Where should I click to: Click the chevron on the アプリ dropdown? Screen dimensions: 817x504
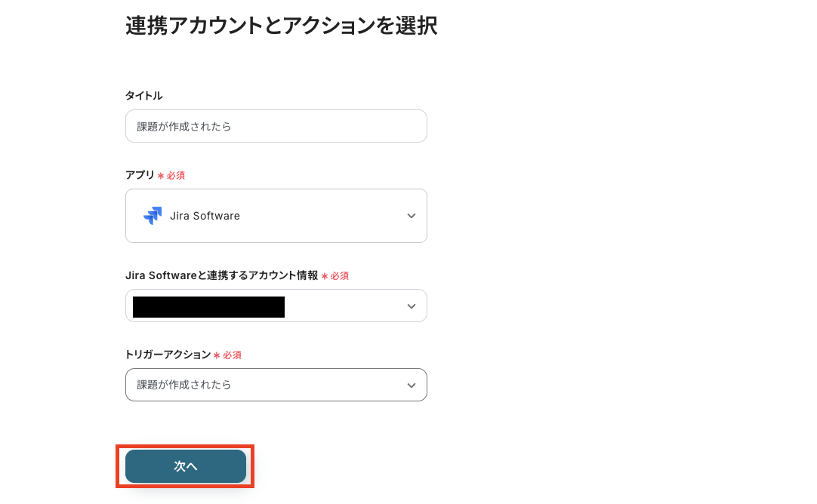(412, 216)
